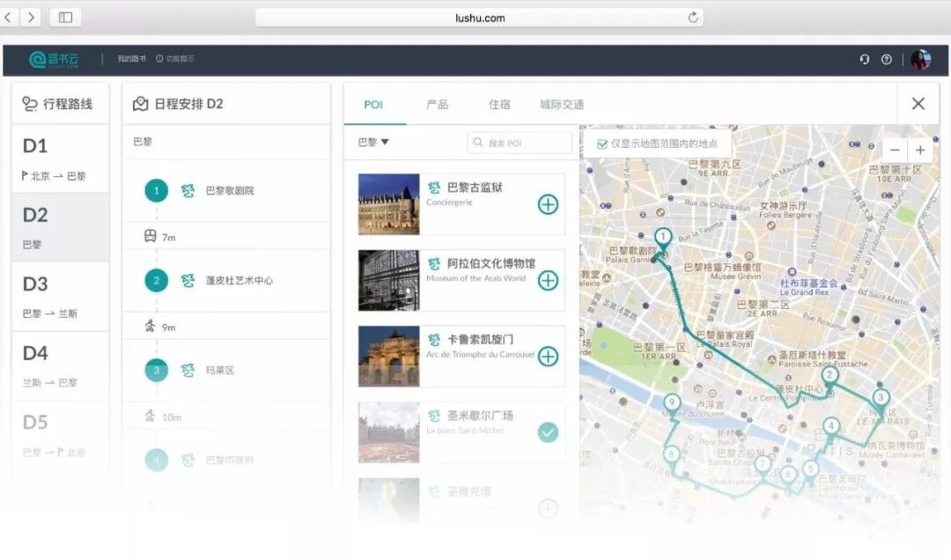Select day D1 北京 → 巴黎

tap(60, 159)
